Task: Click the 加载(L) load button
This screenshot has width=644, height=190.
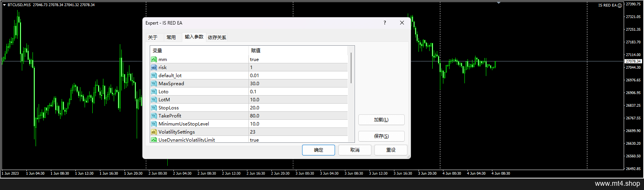Action: pos(381,120)
